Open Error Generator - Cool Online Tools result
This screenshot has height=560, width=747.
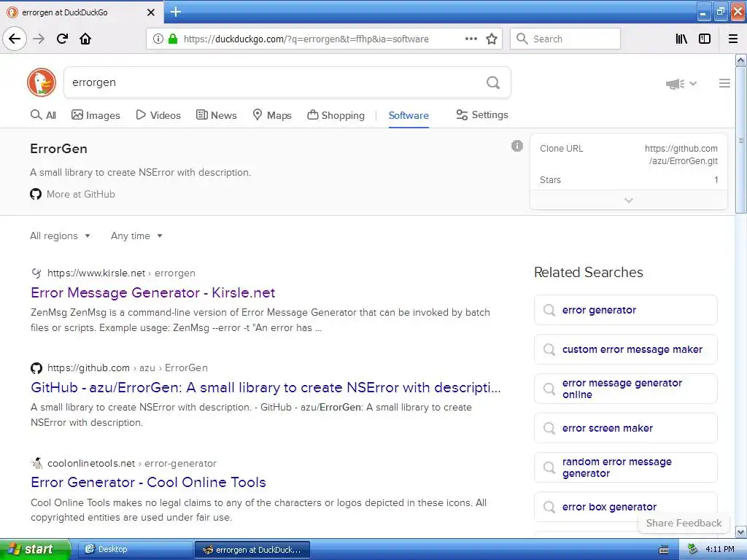(x=148, y=482)
